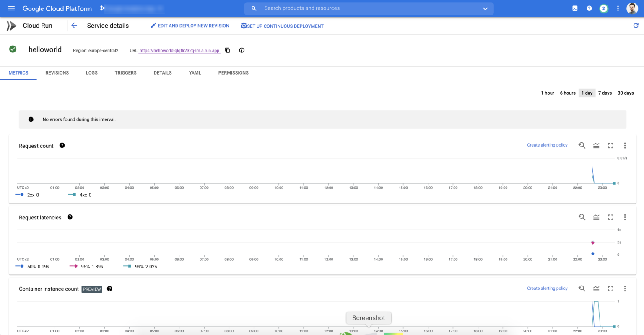Image resolution: width=644 pixels, height=335 pixels.
Task: Open the helloworld service URL link
Action: point(179,51)
